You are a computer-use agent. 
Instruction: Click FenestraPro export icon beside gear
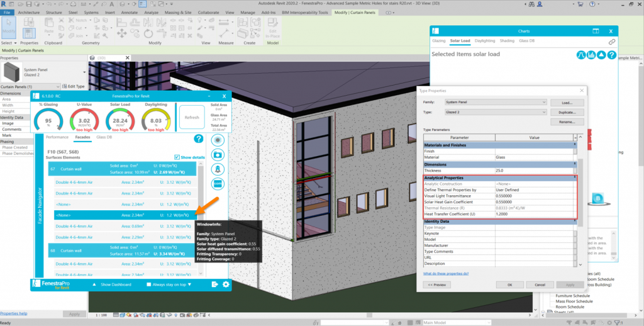click(215, 284)
